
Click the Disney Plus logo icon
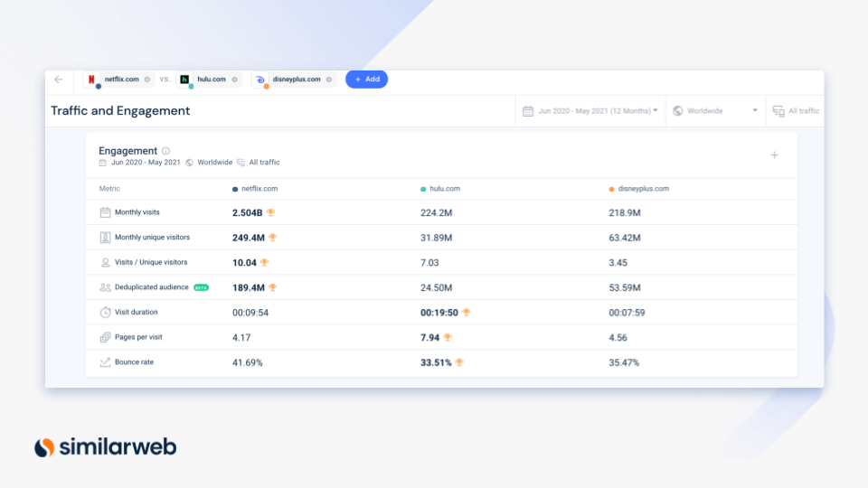(x=260, y=80)
